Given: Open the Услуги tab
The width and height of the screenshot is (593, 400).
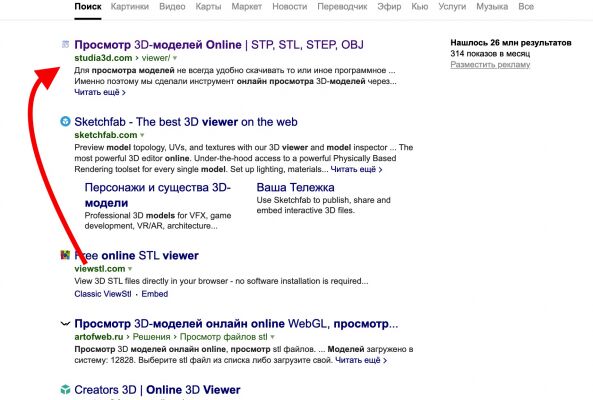Looking at the screenshot, I should (x=452, y=6).
